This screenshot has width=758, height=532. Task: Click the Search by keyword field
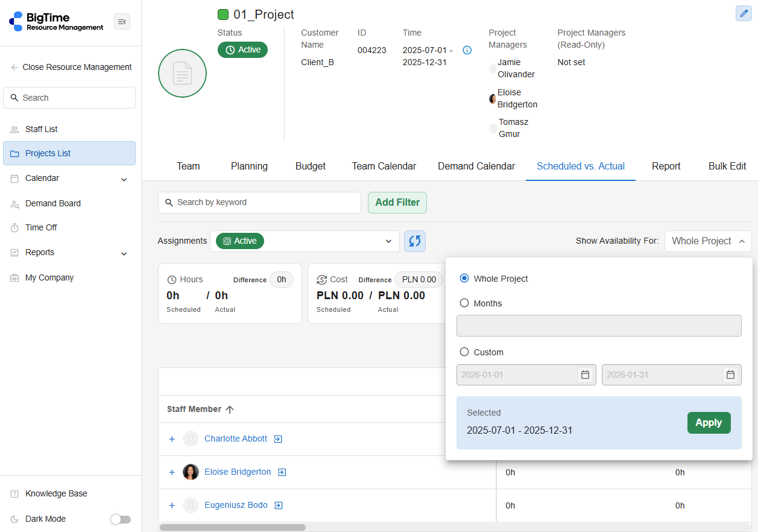[x=259, y=203]
